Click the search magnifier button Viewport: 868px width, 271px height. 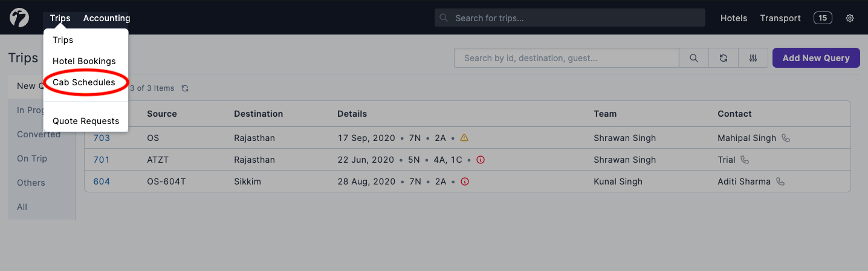click(693, 58)
